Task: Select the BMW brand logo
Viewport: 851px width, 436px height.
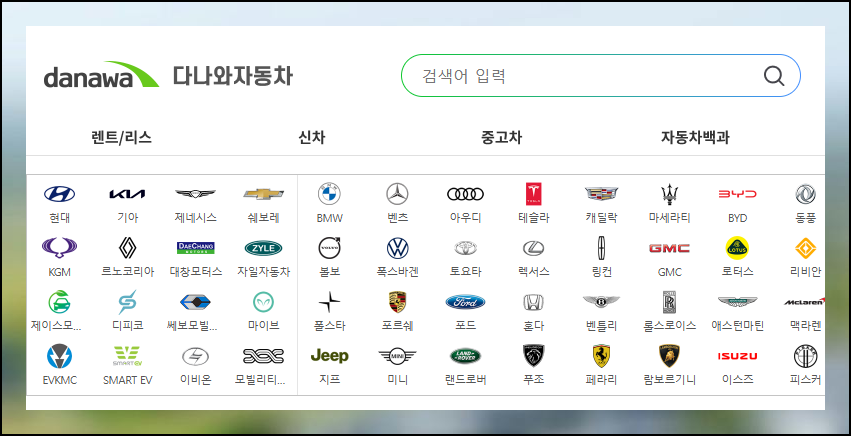Action: 329,194
